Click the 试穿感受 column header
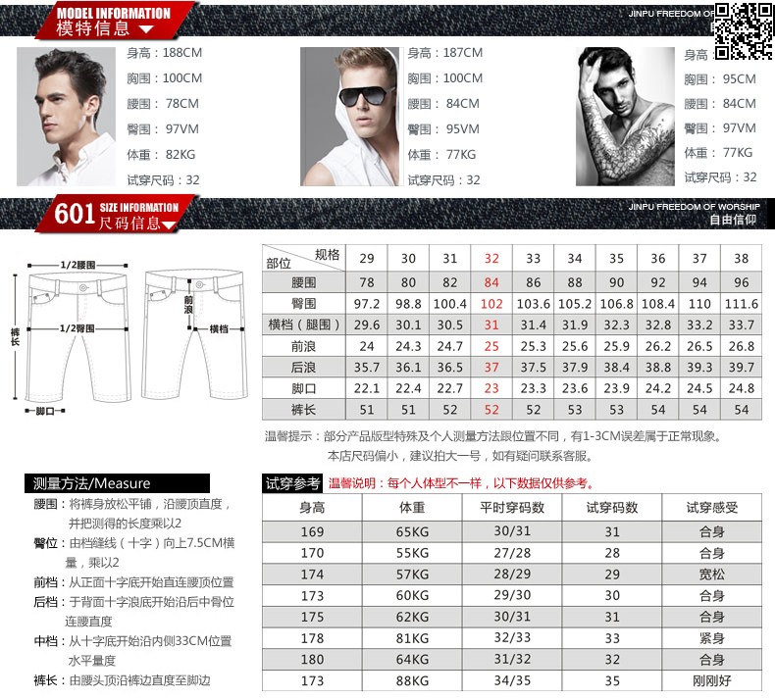 coord(712,507)
